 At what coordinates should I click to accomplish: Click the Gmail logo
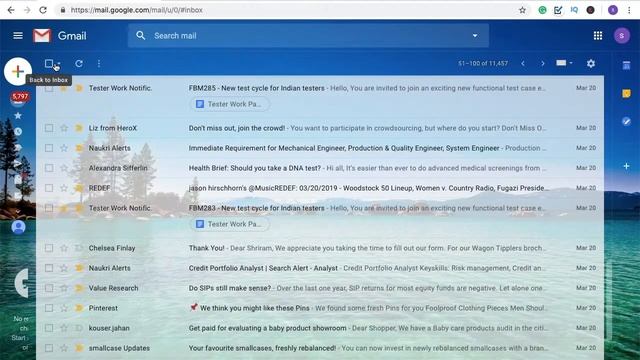click(x=60, y=36)
